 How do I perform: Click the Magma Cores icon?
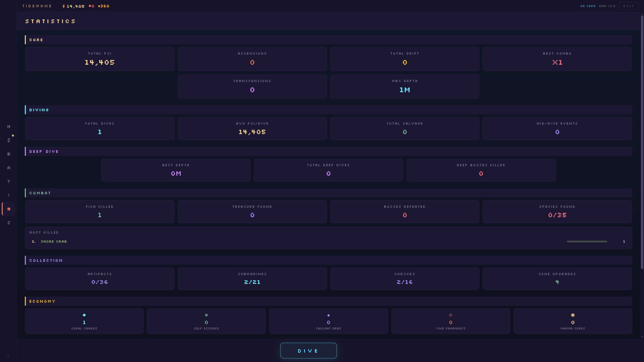click(x=573, y=315)
